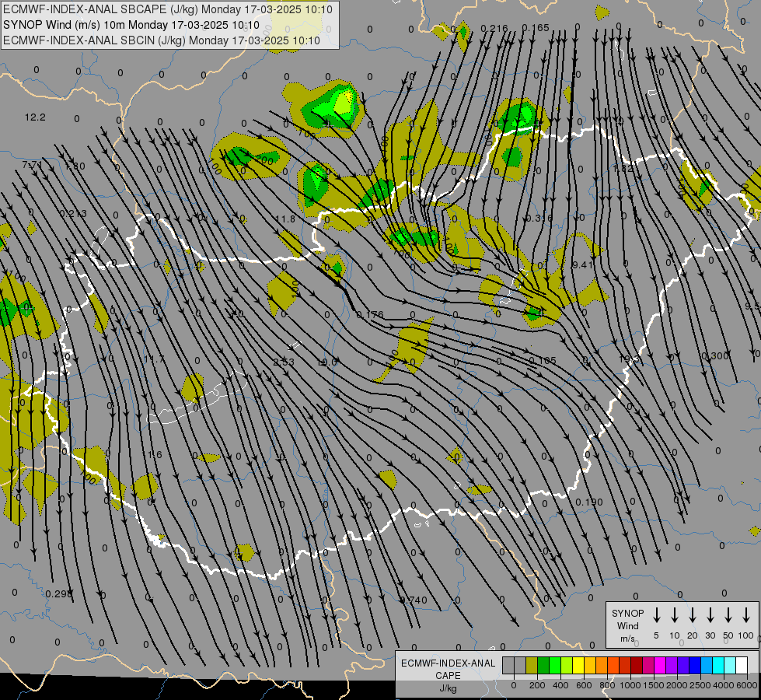Select the wind arrow above the 20 label

pos(692,615)
